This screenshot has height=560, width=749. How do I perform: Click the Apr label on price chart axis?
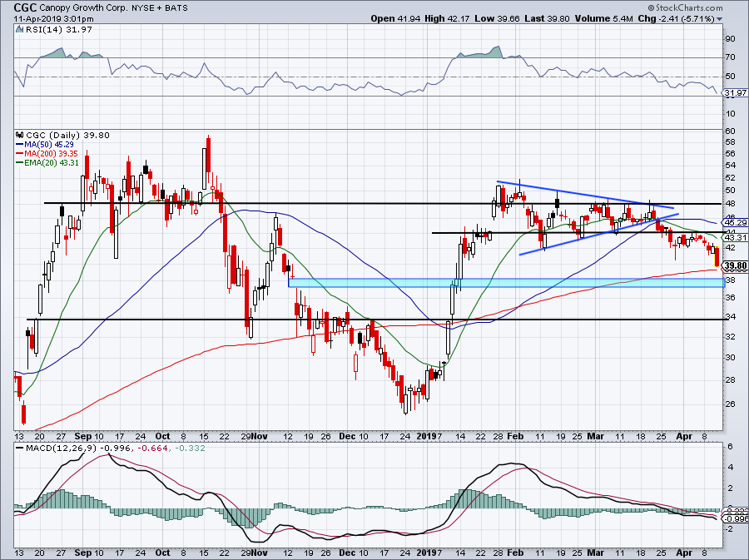point(685,436)
